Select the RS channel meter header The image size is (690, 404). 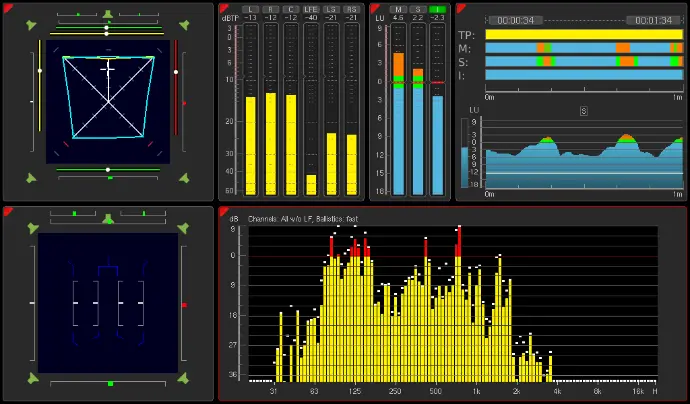[x=351, y=9]
